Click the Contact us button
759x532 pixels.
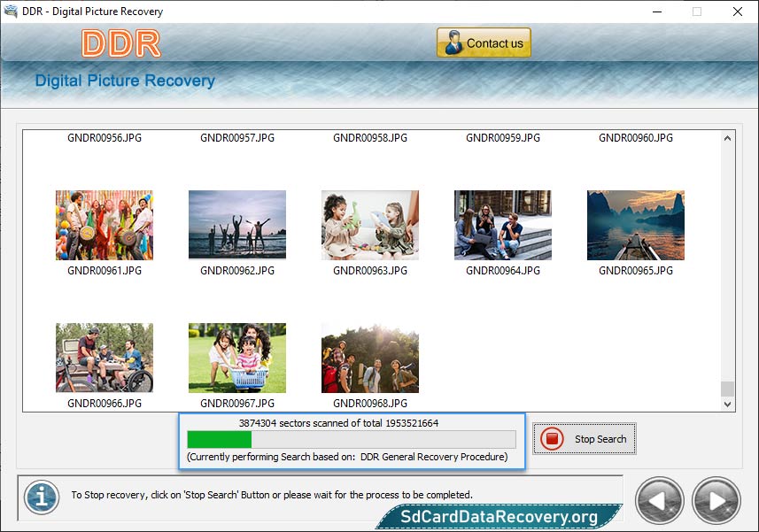pyautogui.click(x=484, y=42)
